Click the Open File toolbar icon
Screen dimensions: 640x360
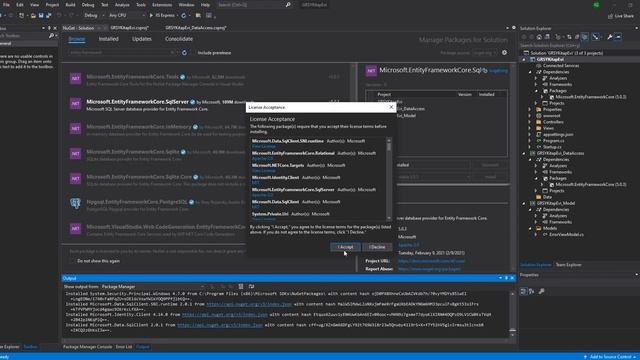33,16
